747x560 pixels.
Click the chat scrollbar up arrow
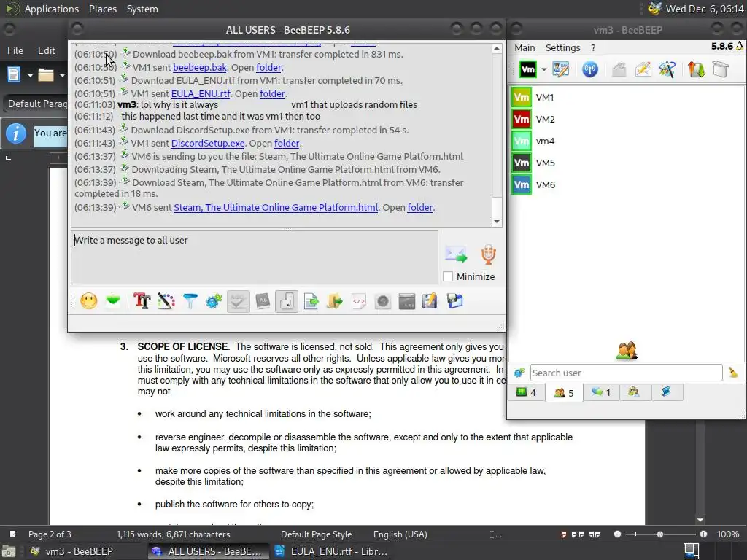tap(497, 48)
